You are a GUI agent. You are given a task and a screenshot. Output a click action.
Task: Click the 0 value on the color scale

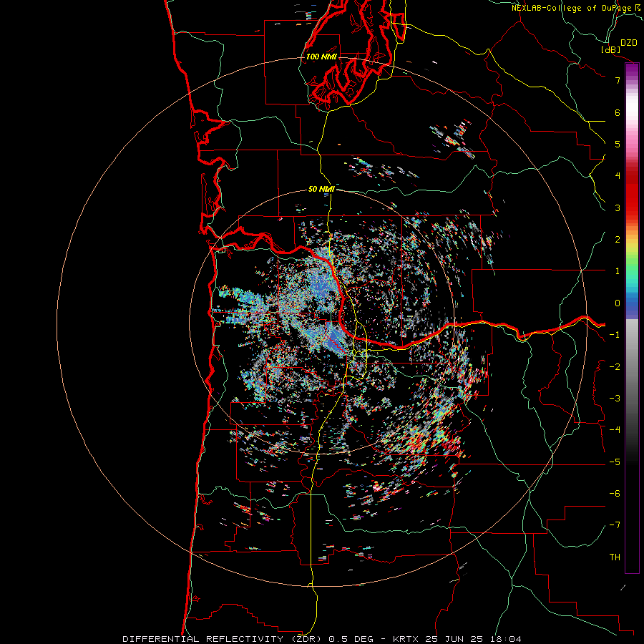[618, 303]
